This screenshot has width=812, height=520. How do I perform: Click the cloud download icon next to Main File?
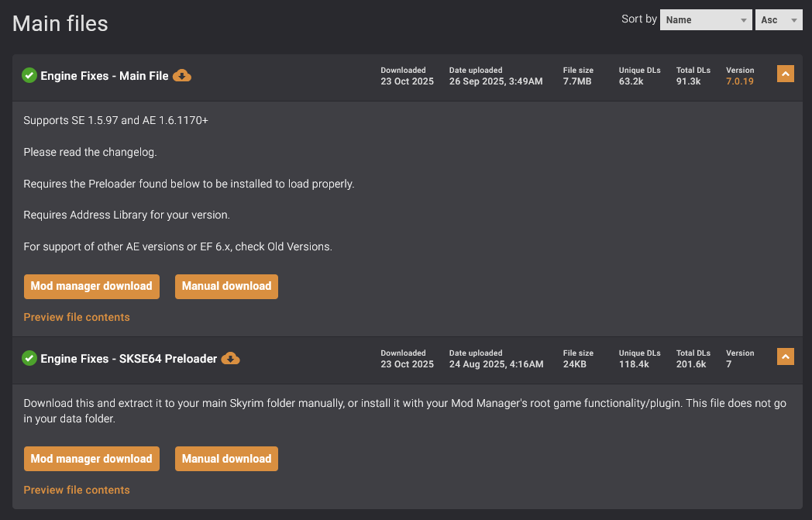click(x=182, y=76)
